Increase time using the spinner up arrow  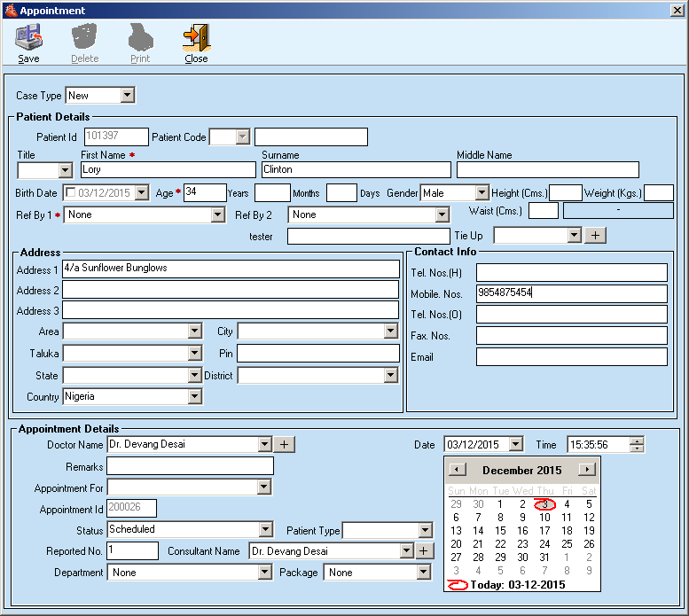pos(637,441)
